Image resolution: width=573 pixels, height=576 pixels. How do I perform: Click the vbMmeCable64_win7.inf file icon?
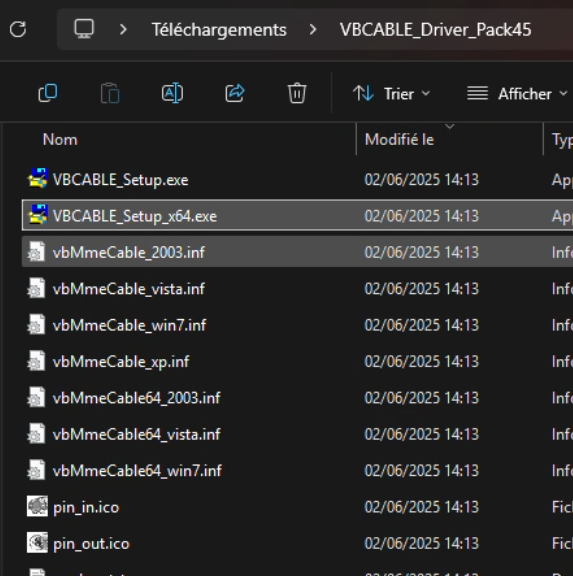[x=36, y=470]
